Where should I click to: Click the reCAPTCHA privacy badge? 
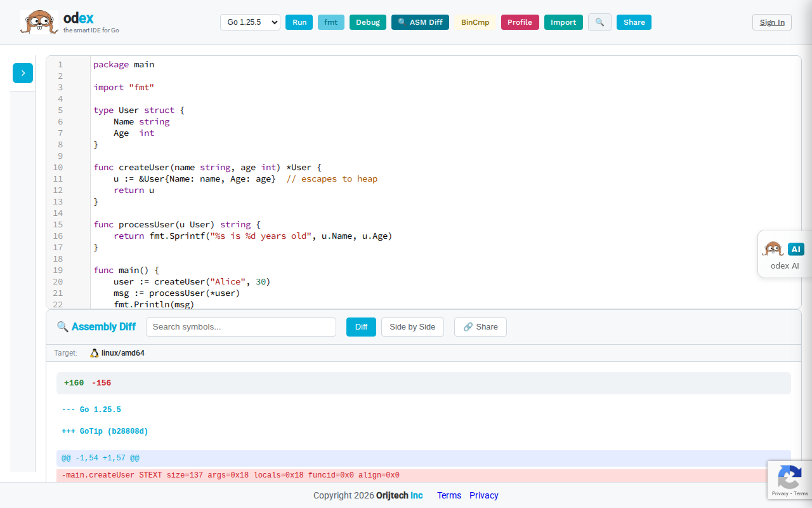point(790,480)
